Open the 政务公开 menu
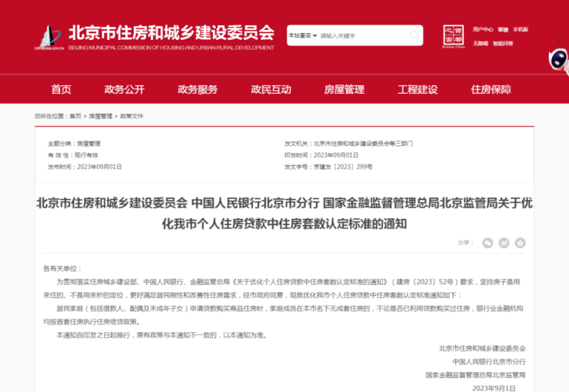 click(125, 89)
